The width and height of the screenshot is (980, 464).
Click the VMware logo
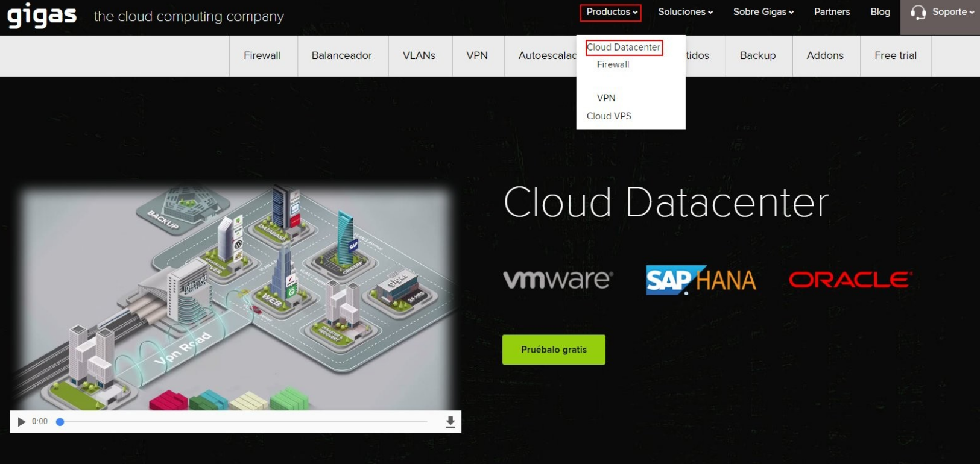558,279
